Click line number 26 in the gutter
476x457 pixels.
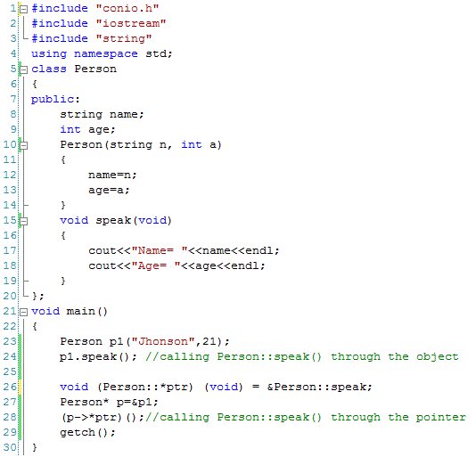10,387
